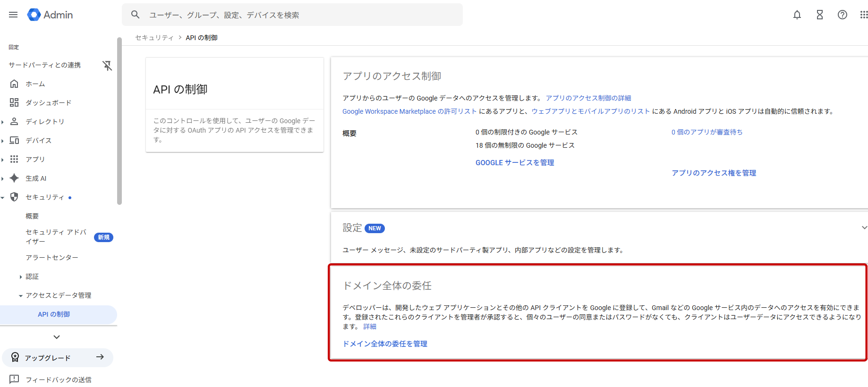Open the セキュリティ アドバイザー menu item
This screenshot has width=868, height=387.
coord(56,236)
